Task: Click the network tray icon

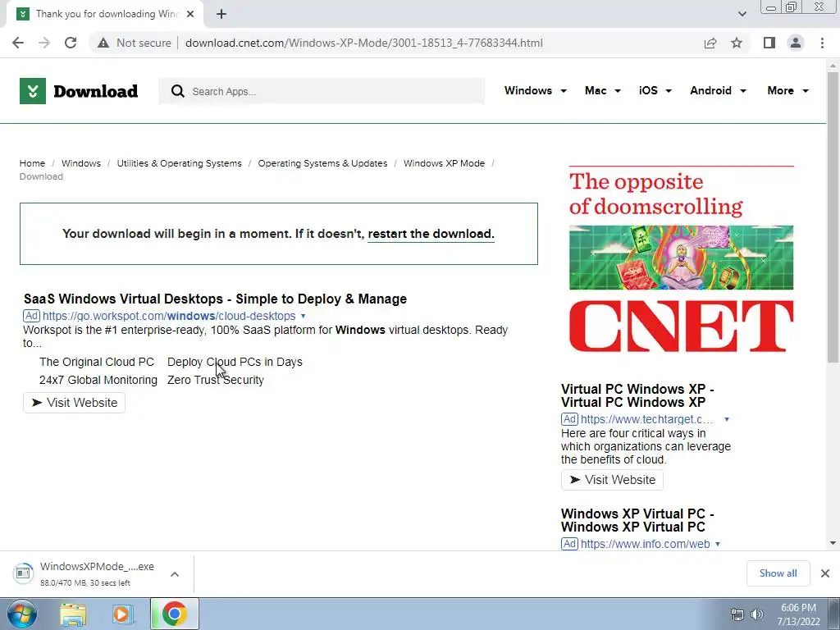Action: tap(737, 614)
